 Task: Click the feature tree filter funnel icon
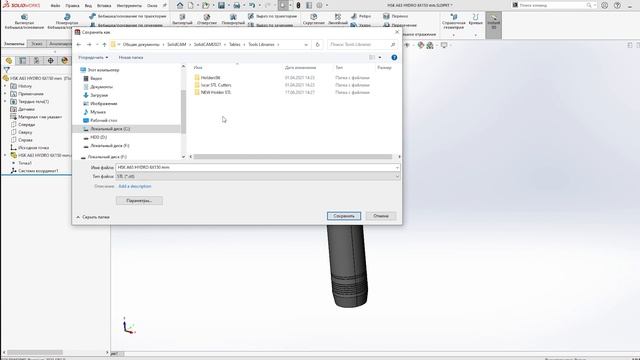(x=7, y=70)
